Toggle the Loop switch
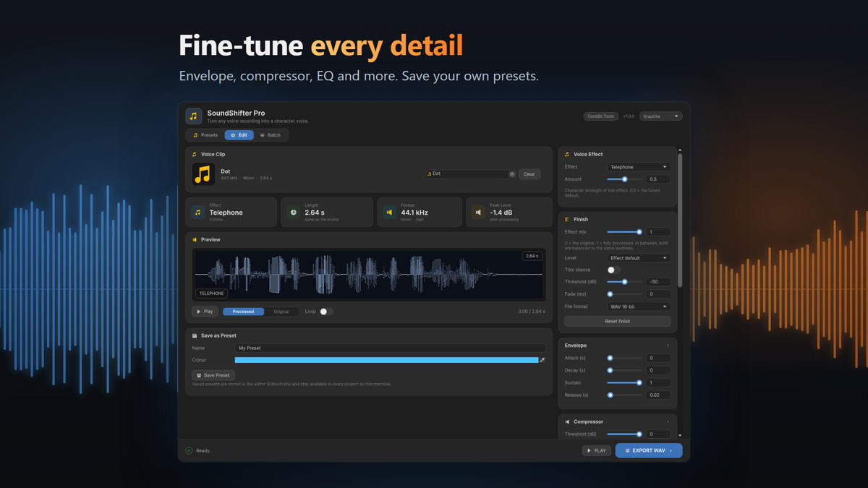Image resolution: width=868 pixels, height=488 pixels. point(325,312)
